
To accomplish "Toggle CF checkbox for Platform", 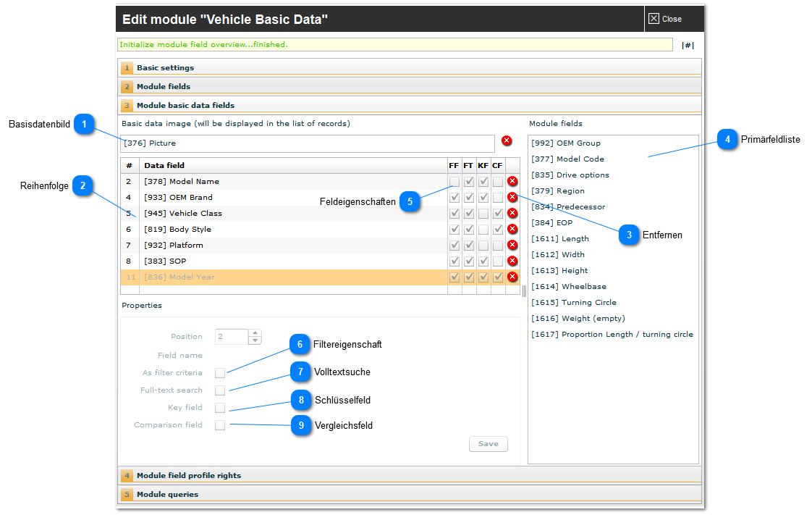I will pyautogui.click(x=498, y=246).
